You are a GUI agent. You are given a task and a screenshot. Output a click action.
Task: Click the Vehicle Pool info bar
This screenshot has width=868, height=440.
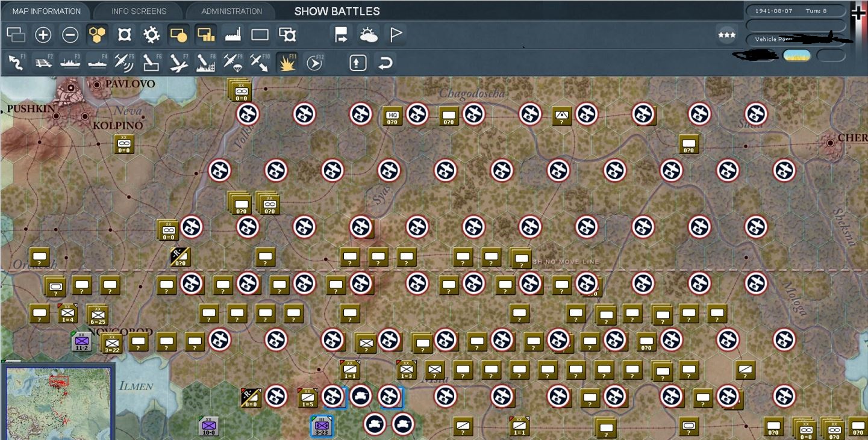tap(795, 39)
